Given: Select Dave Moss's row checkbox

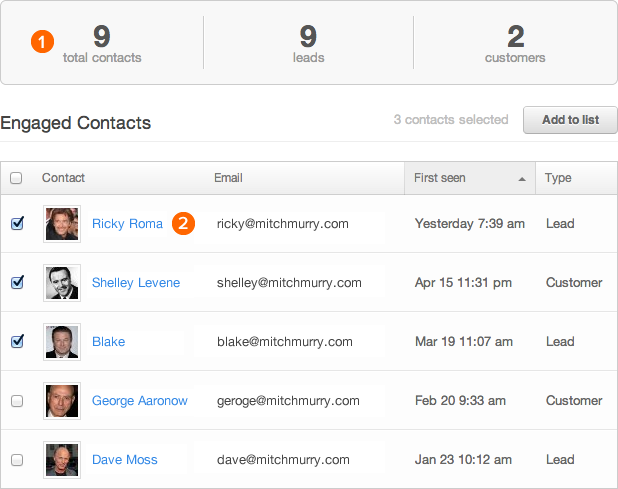Looking at the screenshot, I should tap(17, 460).
